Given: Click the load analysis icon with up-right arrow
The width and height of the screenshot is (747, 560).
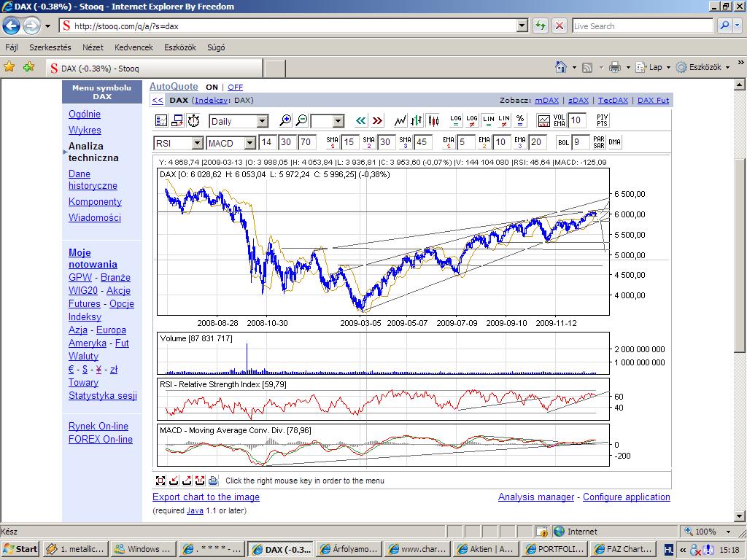Looking at the screenshot, I should [x=187, y=481].
